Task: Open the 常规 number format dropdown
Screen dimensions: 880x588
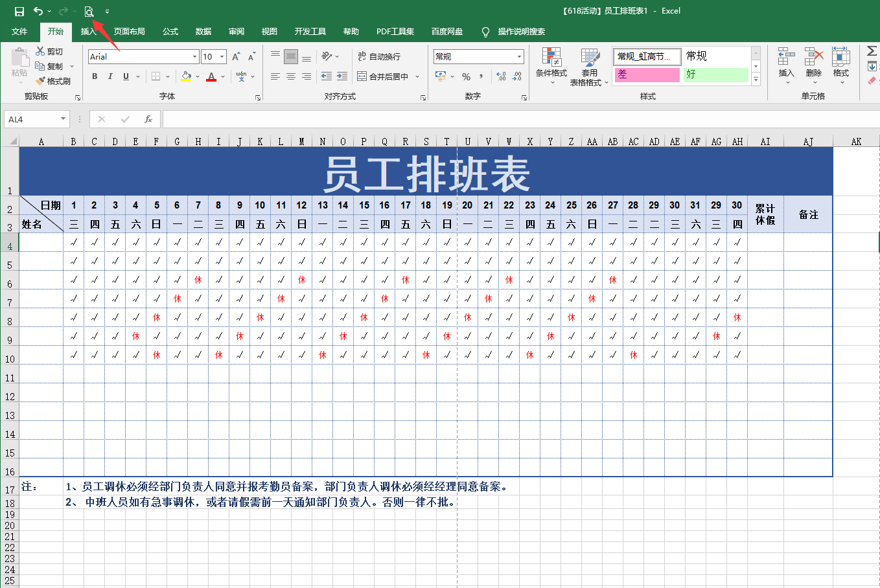Action: (x=519, y=57)
